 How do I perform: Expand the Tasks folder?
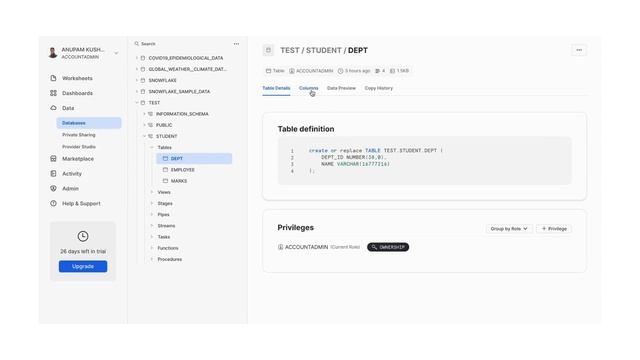(x=151, y=237)
